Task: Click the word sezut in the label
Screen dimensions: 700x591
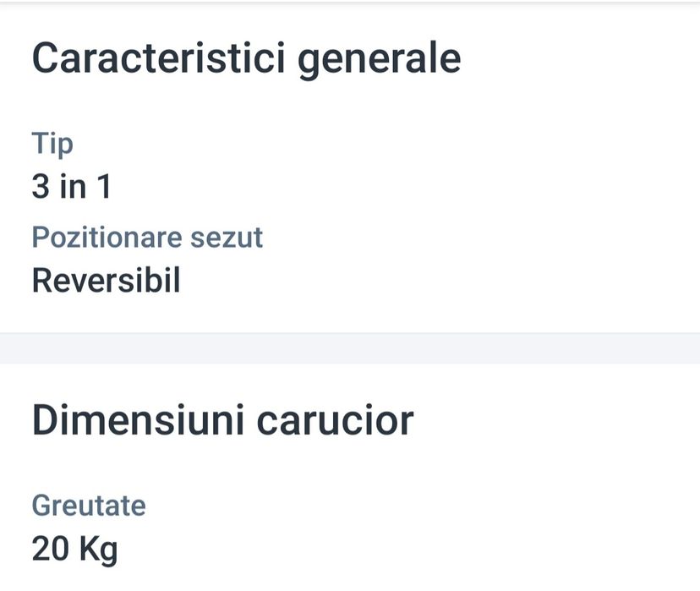Action: coord(227,238)
